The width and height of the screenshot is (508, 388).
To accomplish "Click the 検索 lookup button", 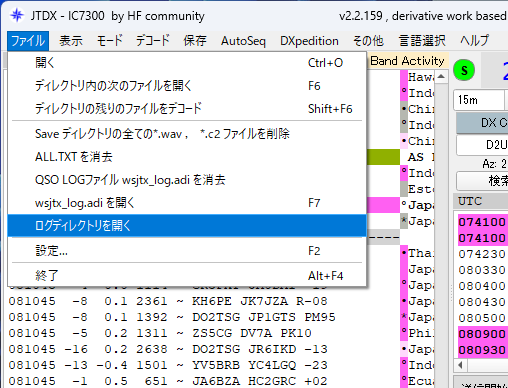I will 482,181.
